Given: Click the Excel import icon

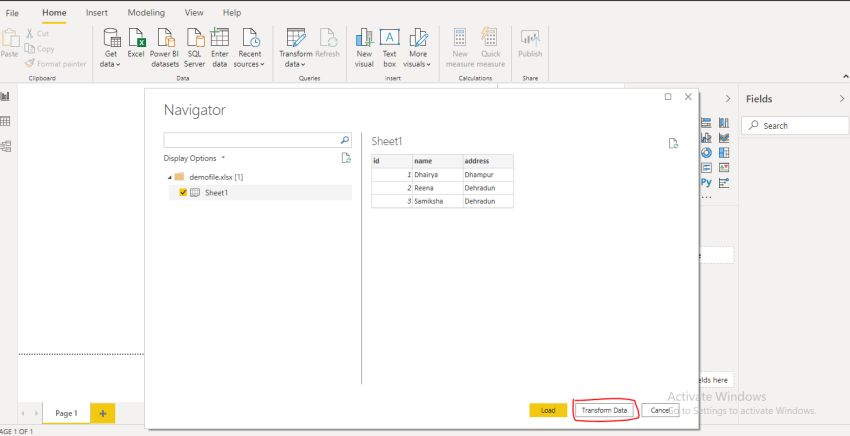Looking at the screenshot, I should [x=136, y=38].
